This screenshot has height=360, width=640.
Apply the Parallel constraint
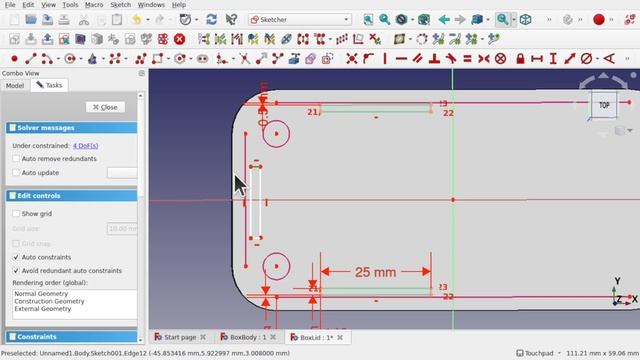click(418, 59)
